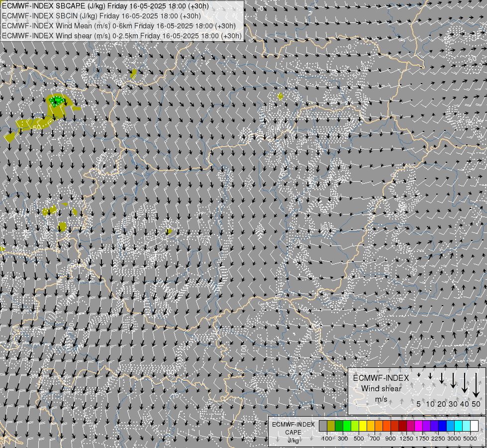Click the legend arrow above 20

point(442,378)
